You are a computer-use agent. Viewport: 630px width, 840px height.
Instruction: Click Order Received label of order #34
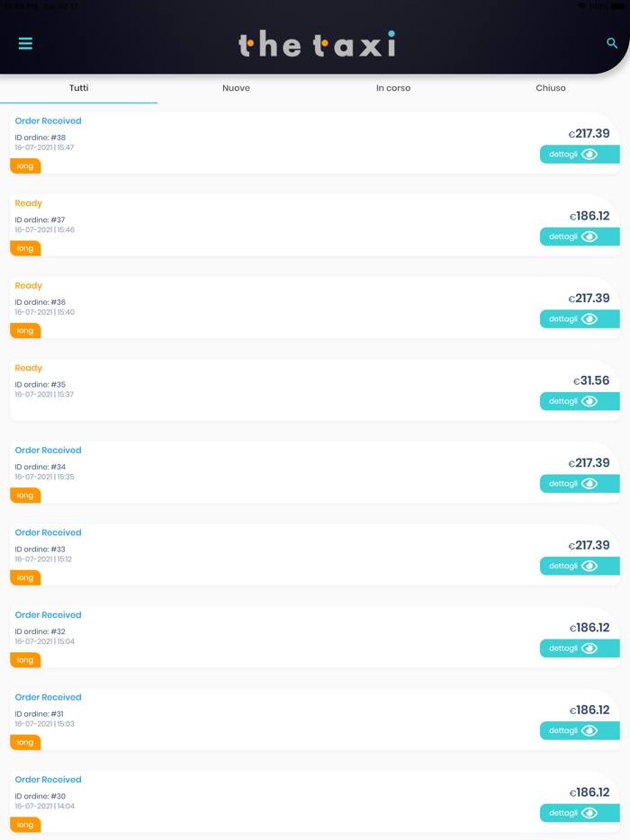point(49,451)
